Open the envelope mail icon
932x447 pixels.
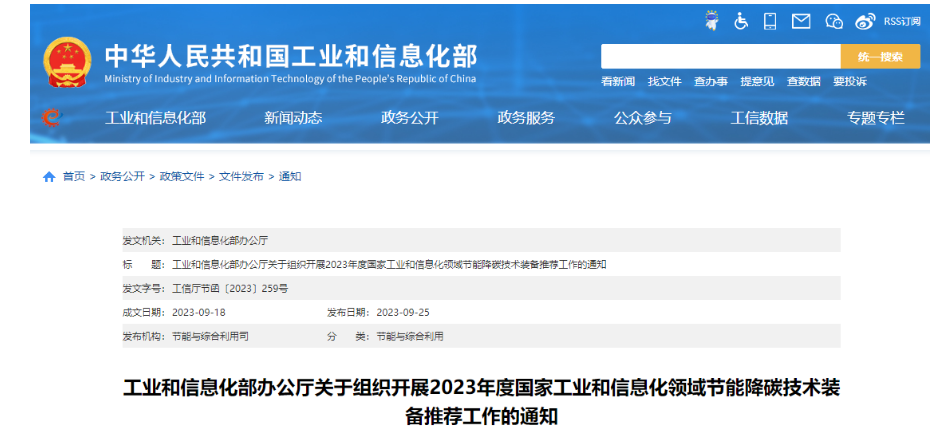click(801, 21)
